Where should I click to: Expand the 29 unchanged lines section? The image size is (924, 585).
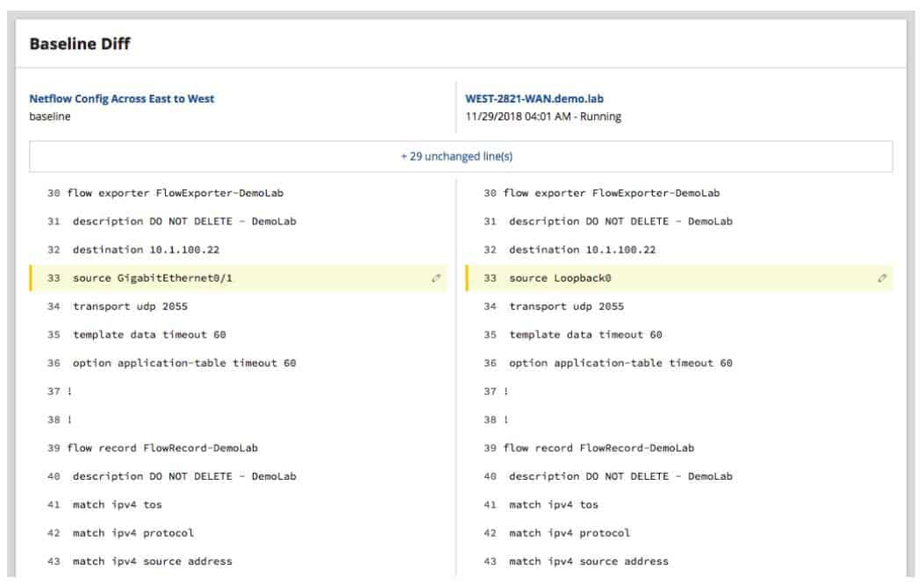click(462, 157)
